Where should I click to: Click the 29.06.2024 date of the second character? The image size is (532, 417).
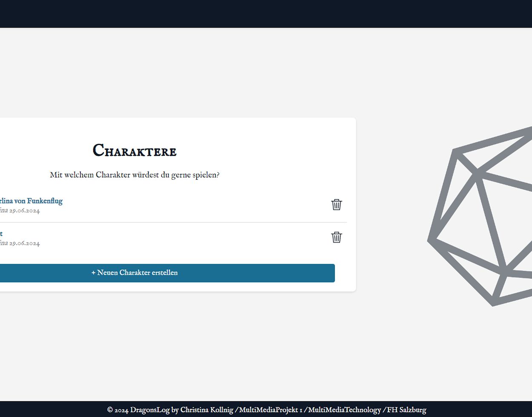click(x=25, y=243)
